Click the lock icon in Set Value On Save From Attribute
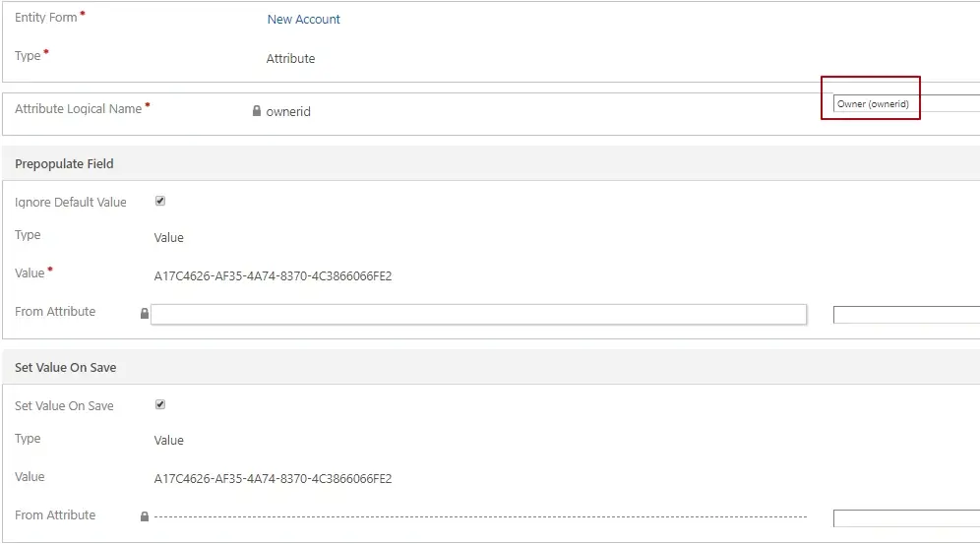The image size is (980, 544). [145, 516]
